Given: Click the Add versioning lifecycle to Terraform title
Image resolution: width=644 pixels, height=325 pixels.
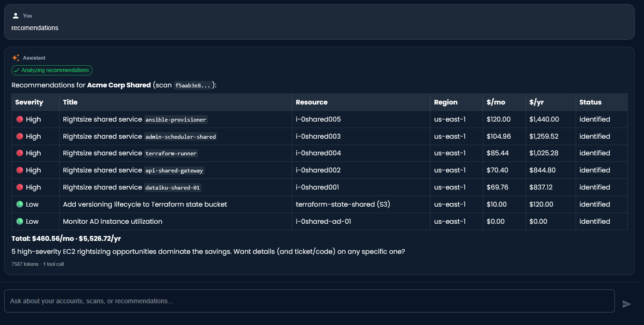Looking at the screenshot, I should pos(145,204).
